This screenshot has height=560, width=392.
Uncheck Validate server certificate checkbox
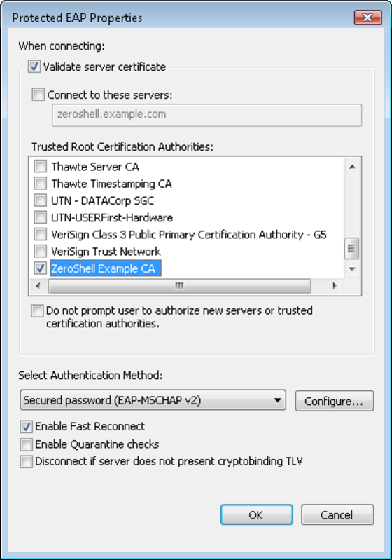coord(34,67)
